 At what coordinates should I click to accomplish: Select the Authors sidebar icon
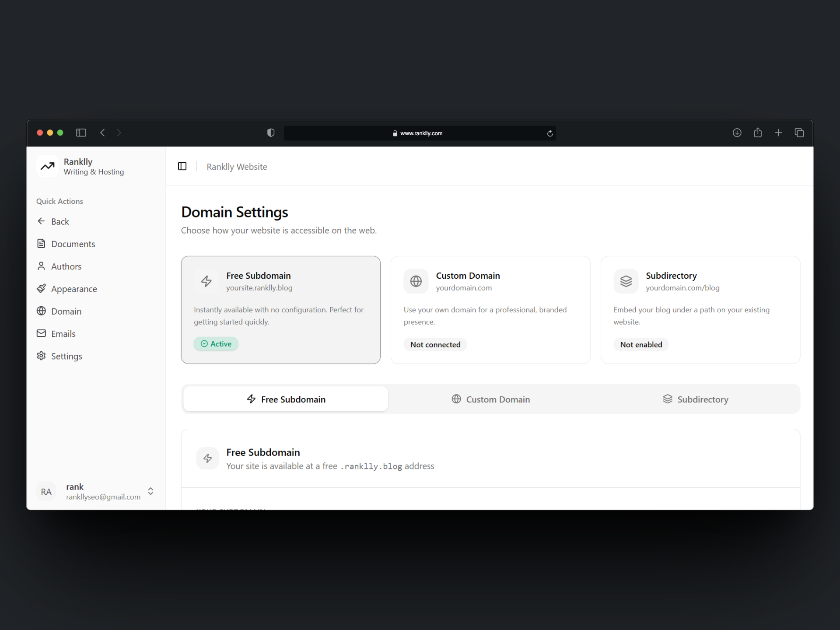[41, 266]
